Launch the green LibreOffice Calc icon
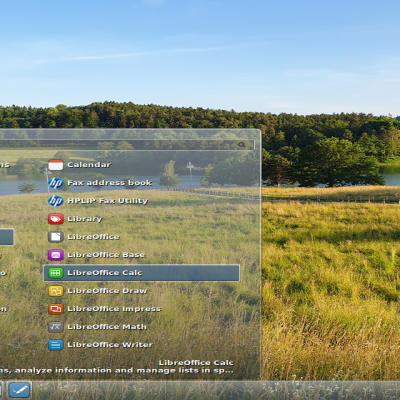Image resolution: width=400 pixels, height=400 pixels. [56, 273]
